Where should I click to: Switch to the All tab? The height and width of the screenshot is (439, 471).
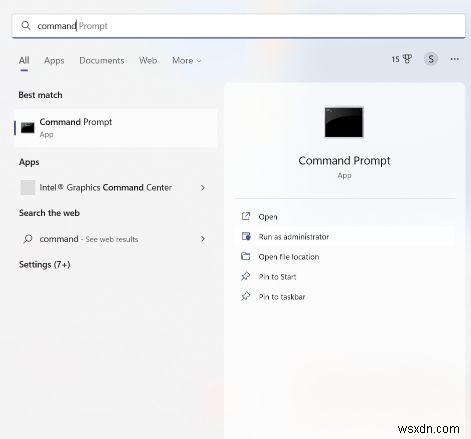pyautogui.click(x=24, y=61)
